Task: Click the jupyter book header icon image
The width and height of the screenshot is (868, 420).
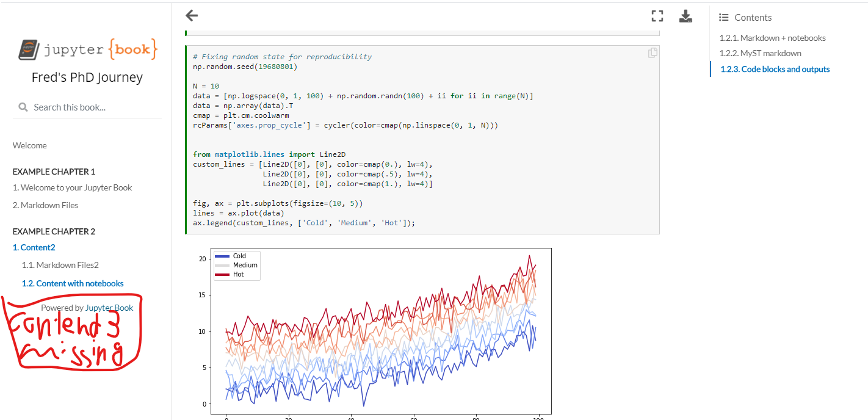Action: click(27, 49)
